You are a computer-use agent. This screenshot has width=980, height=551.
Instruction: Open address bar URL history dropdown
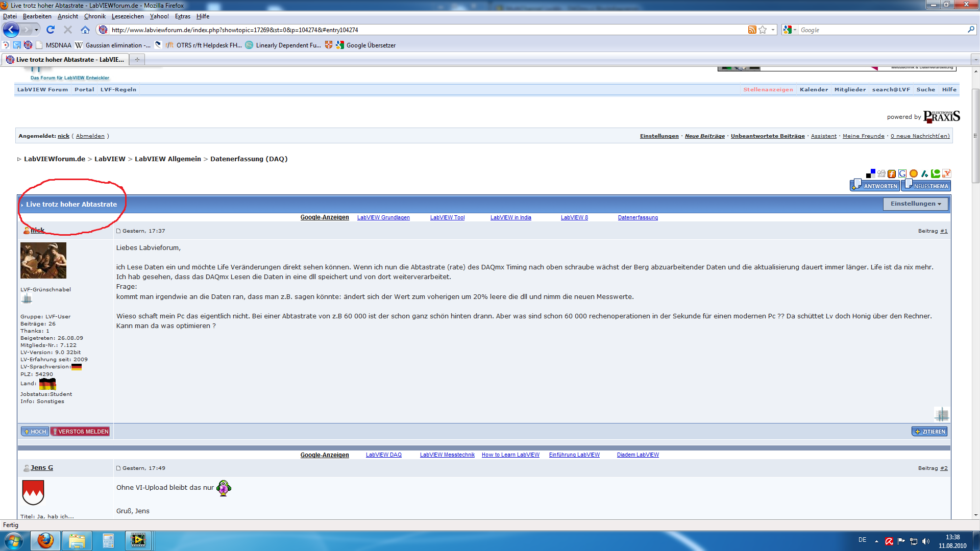[773, 30]
